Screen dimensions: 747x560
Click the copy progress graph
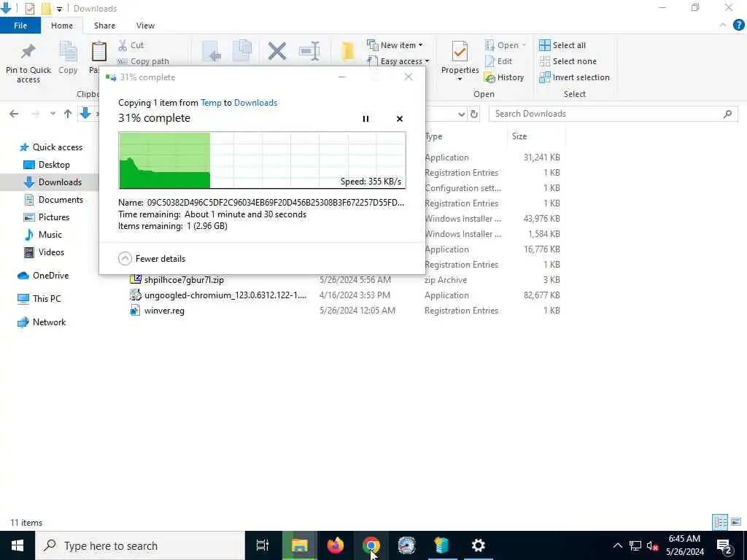click(262, 160)
